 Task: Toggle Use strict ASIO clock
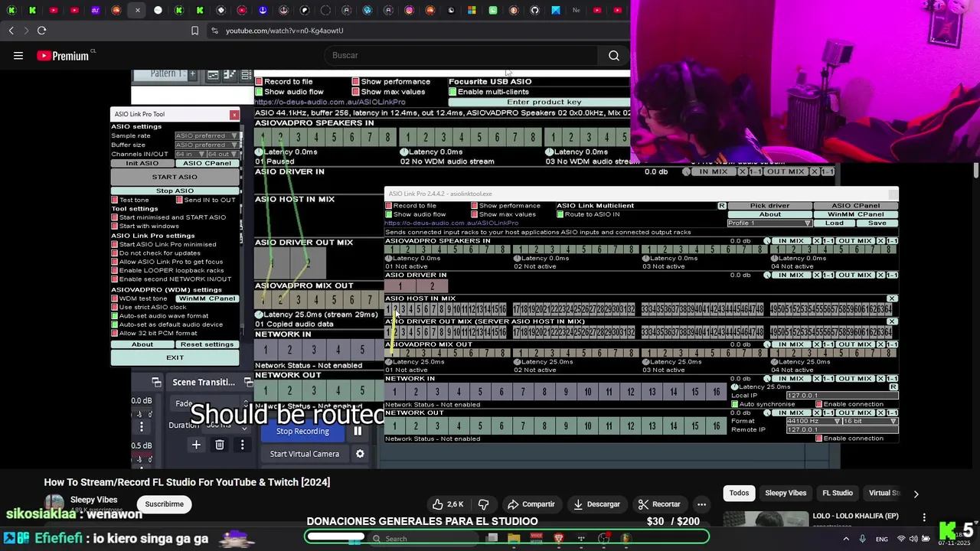(x=115, y=307)
